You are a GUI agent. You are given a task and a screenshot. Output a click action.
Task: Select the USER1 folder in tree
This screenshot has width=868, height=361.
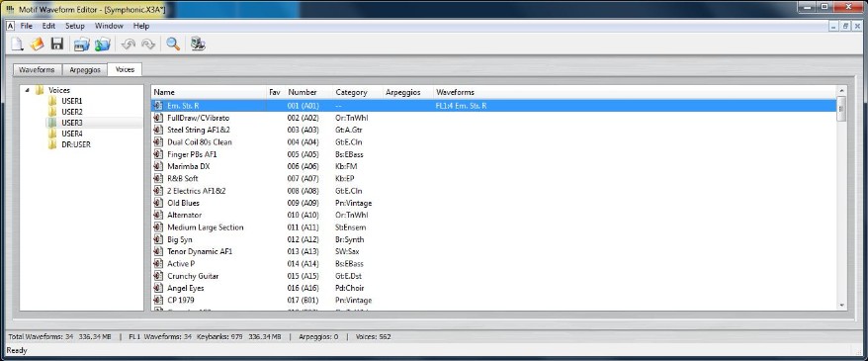click(x=71, y=101)
